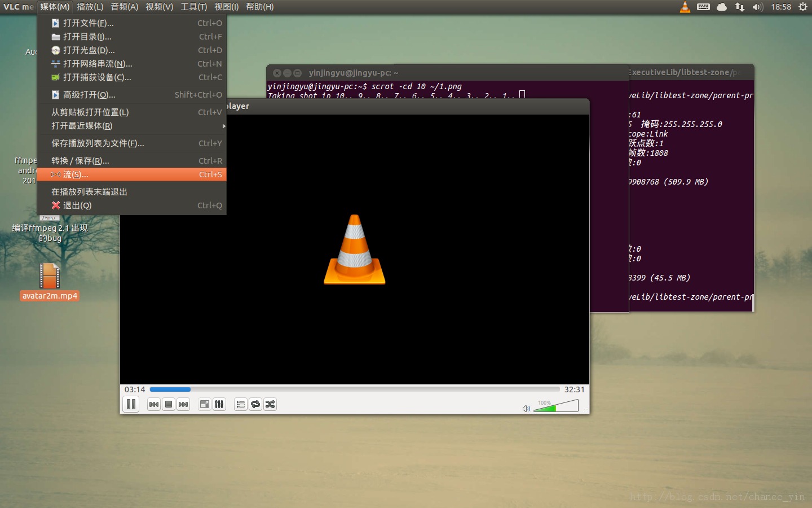Image resolution: width=812 pixels, height=508 pixels.
Task: Show the VLC playlist
Action: (x=240, y=404)
